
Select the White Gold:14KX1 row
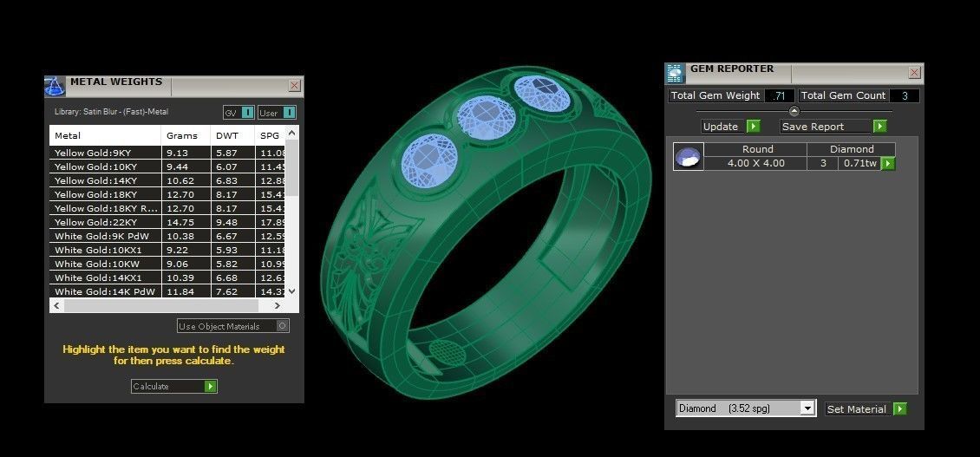pos(167,277)
